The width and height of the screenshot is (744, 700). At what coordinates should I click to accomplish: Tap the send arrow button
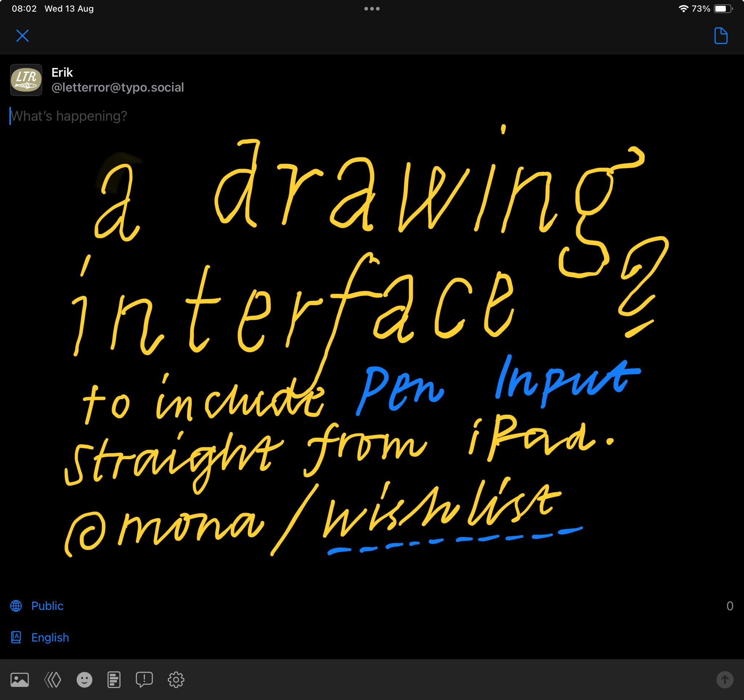coord(724,679)
